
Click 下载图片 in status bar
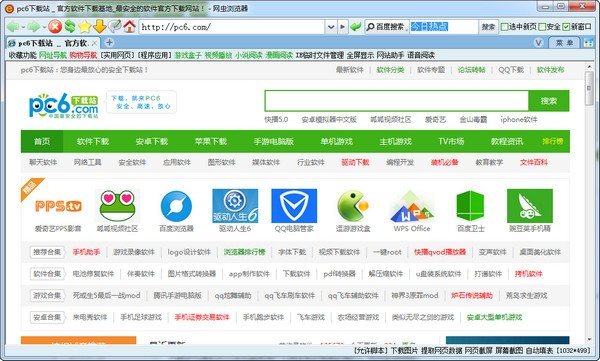click(404, 350)
